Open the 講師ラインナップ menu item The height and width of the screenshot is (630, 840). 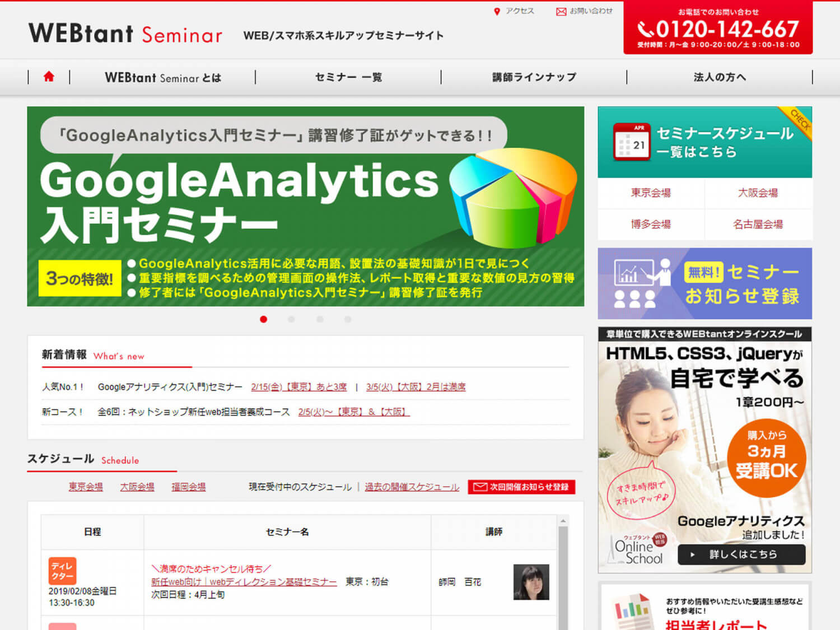click(534, 77)
